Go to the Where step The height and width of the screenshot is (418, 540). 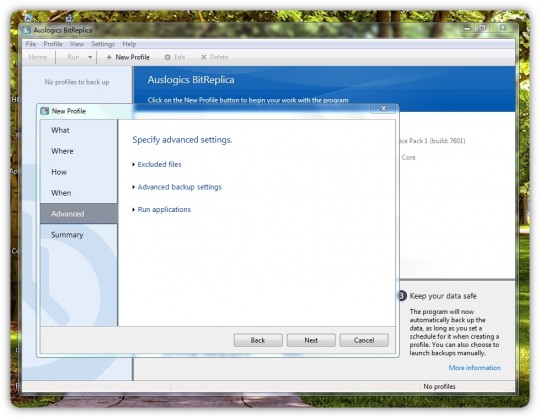pos(79,151)
